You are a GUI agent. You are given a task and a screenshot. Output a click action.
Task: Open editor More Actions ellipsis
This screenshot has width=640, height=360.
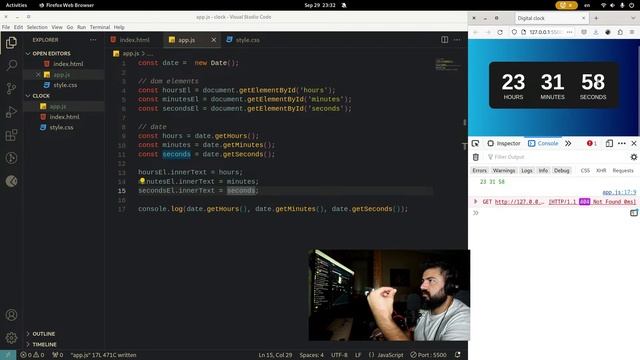coord(457,40)
